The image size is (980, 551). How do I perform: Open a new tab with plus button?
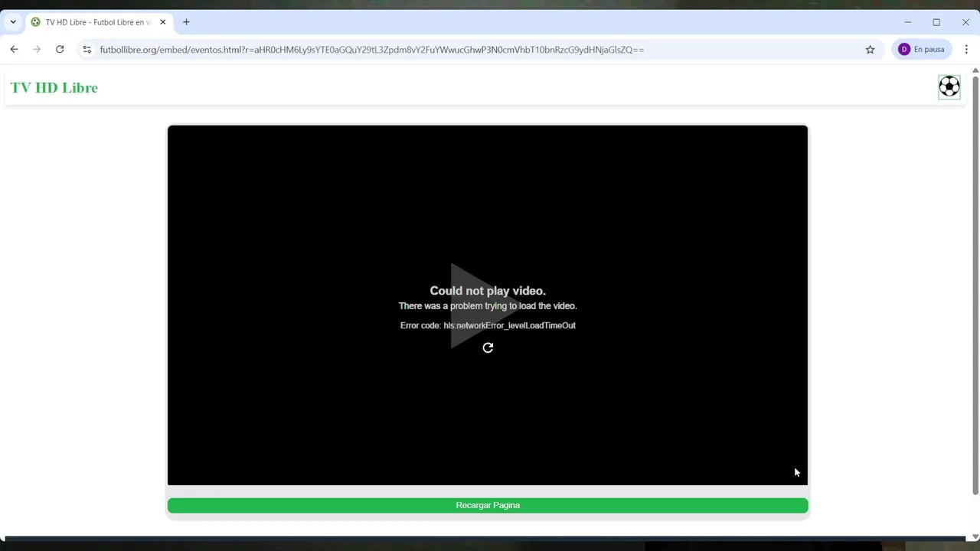point(186,22)
